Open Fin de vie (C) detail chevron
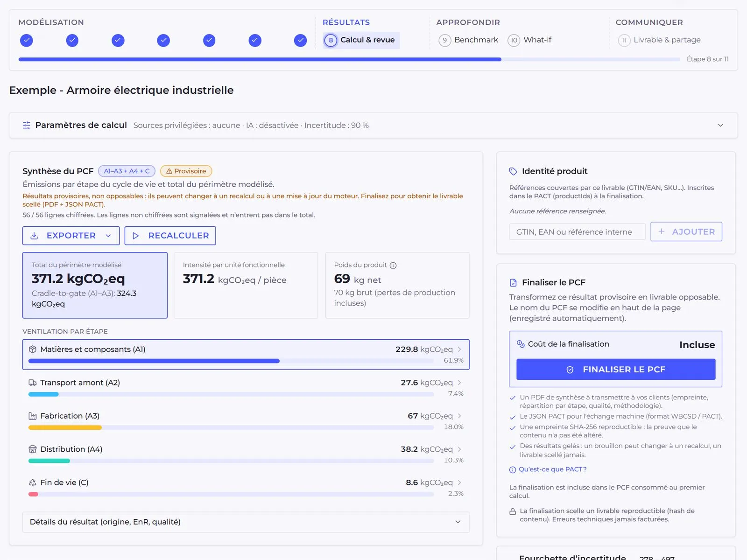 tap(459, 483)
